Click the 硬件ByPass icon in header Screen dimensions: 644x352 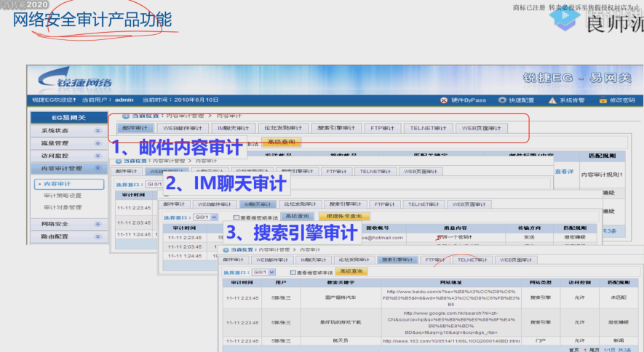(444, 100)
